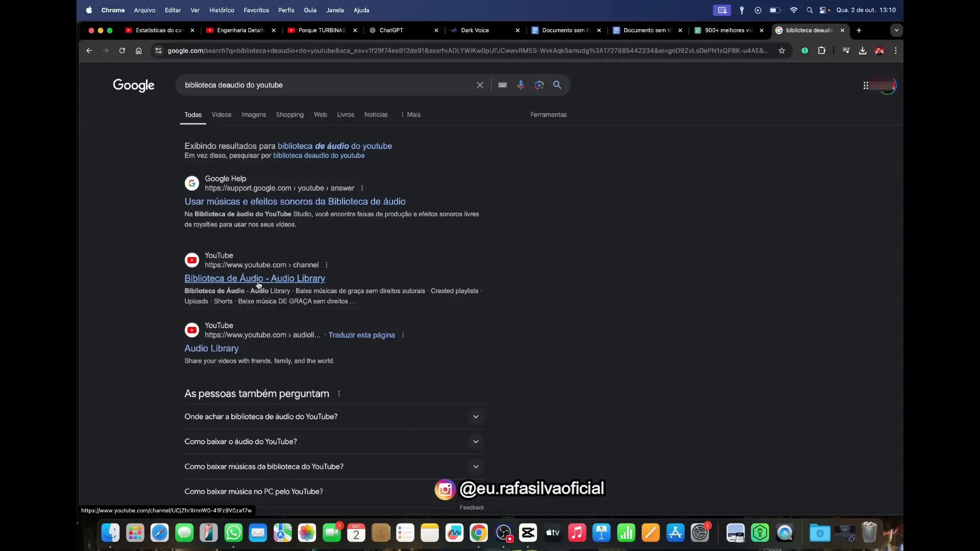Open the Music app in the dock

pos(577,533)
